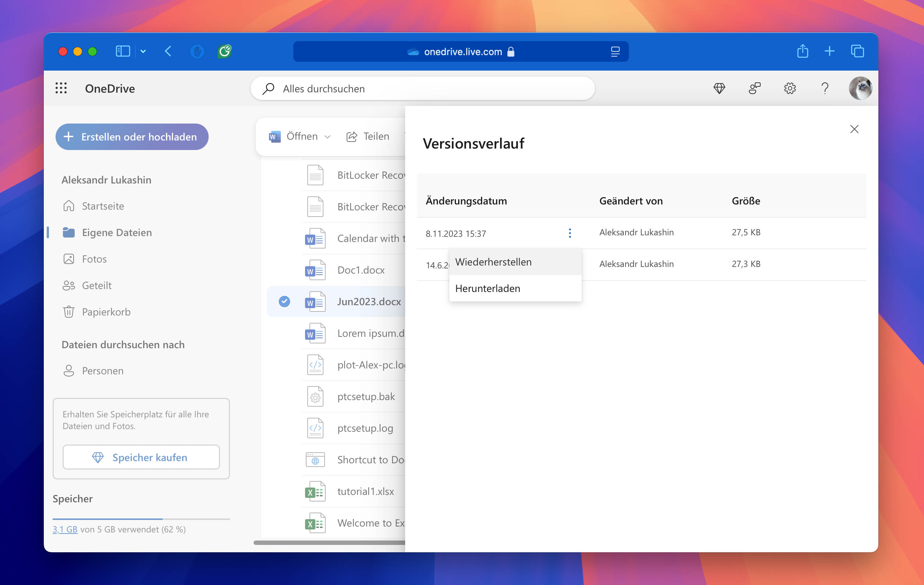Expand the Öffnen dropdown chevron
The image size is (924, 585).
click(327, 136)
